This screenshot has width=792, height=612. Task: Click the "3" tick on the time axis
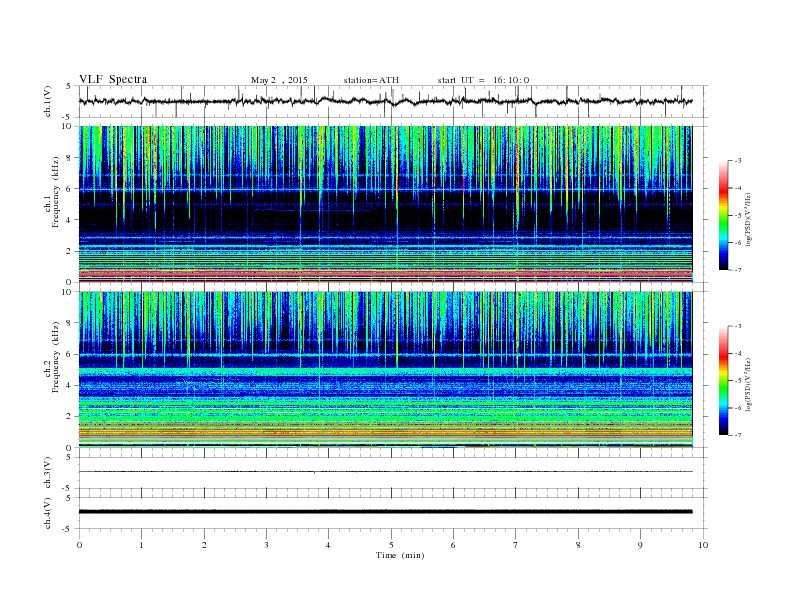pos(267,545)
